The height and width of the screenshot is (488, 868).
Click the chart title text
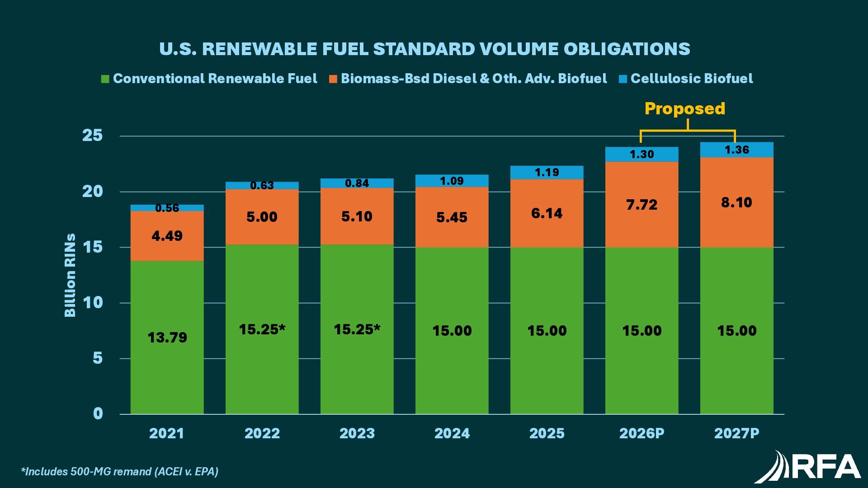425,49
